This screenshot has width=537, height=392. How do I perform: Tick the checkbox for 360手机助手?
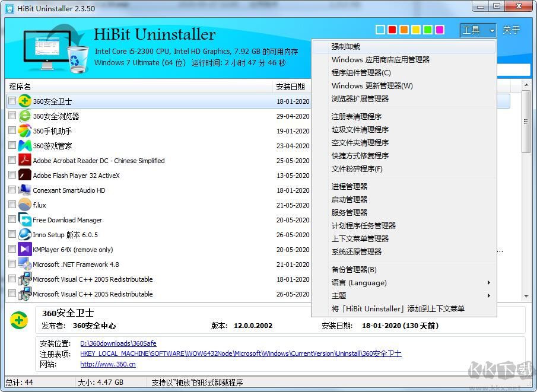click(x=12, y=130)
